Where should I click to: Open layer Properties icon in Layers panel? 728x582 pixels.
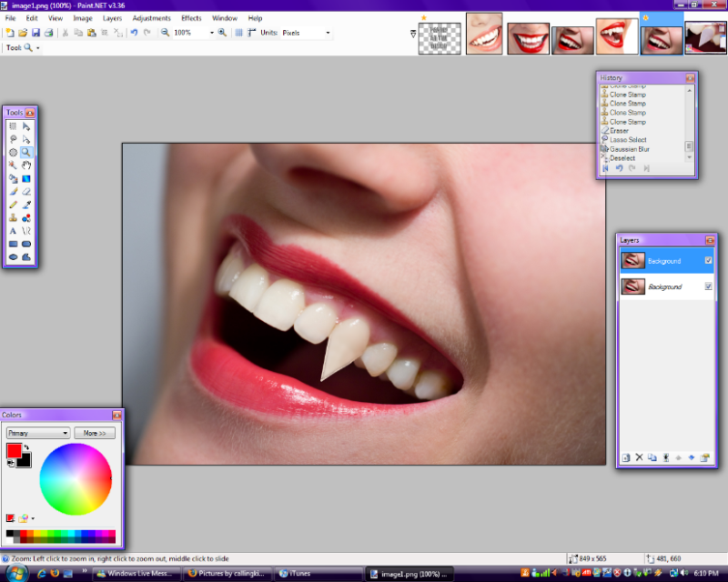pos(704,457)
